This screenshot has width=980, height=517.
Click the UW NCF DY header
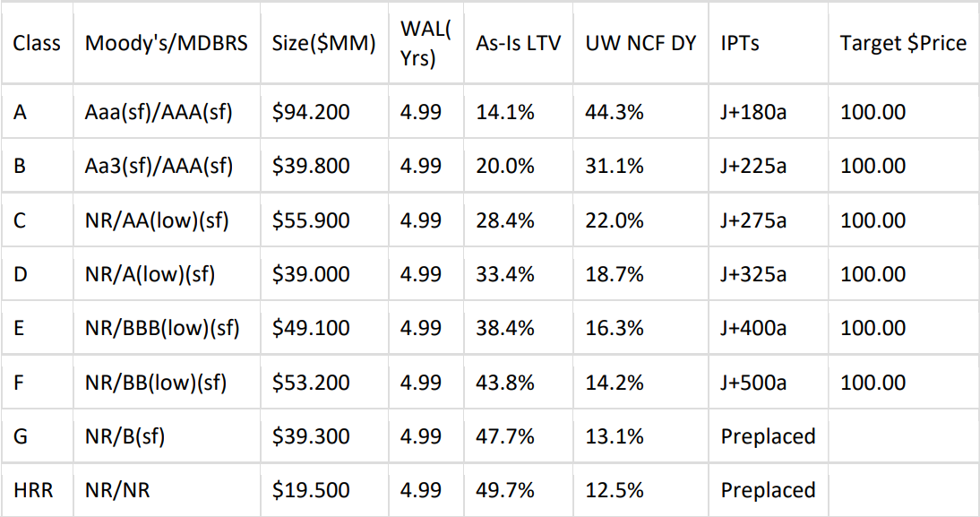[640, 43]
